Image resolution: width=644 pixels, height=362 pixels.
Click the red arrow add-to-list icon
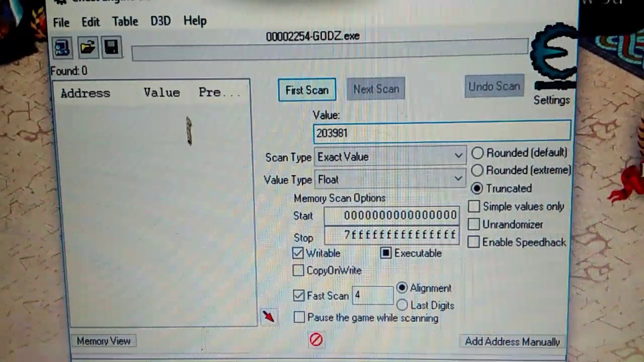268,316
